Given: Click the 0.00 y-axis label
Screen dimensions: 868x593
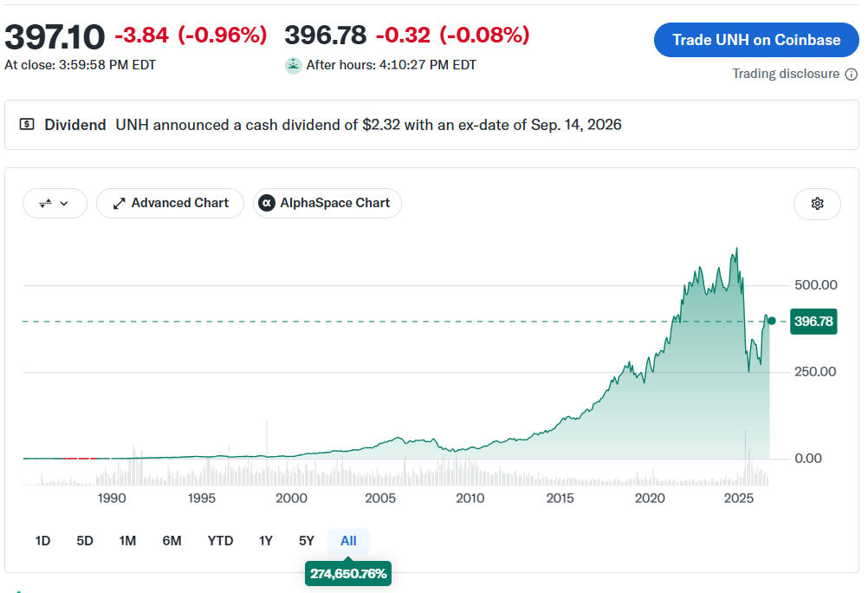Looking at the screenshot, I should [x=808, y=459].
